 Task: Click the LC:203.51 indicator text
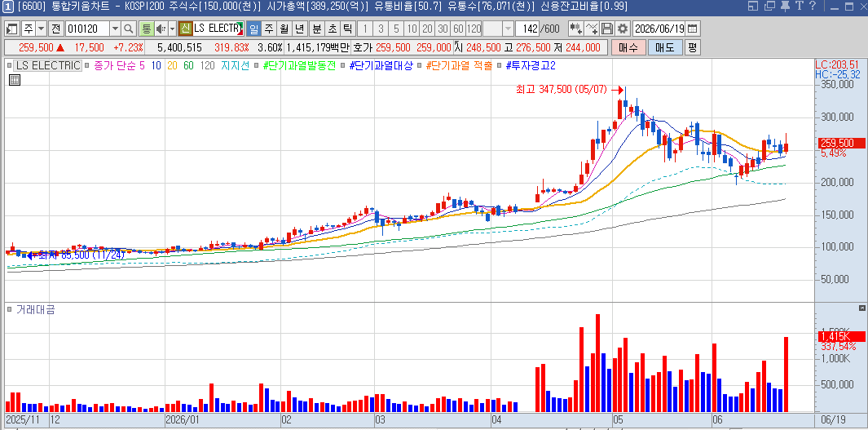click(x=838, y=64)
